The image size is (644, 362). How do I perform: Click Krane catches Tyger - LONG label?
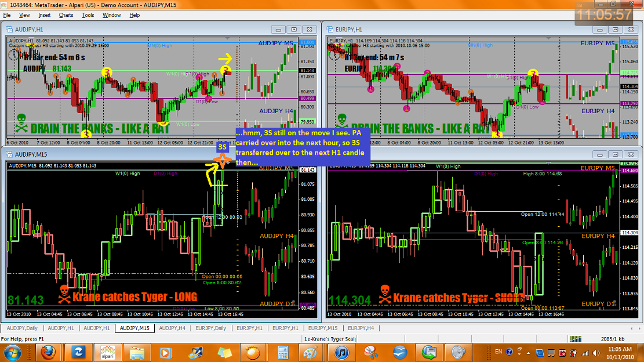(x=134, y=297)
